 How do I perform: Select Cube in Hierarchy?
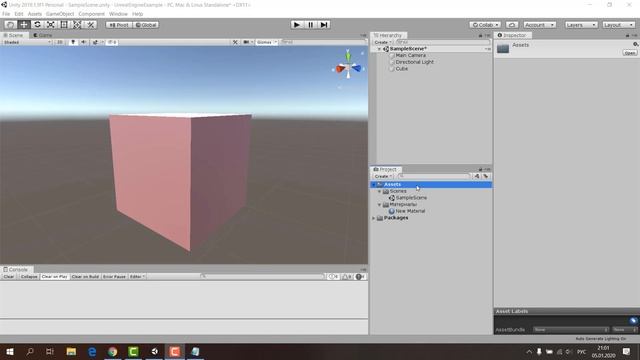[x=402, y=69]
